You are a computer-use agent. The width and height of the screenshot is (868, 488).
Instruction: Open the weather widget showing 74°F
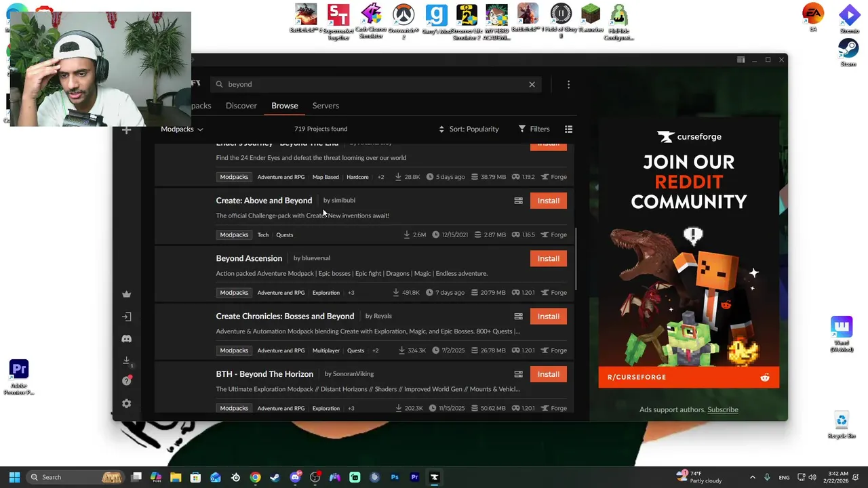pos(699,477)
